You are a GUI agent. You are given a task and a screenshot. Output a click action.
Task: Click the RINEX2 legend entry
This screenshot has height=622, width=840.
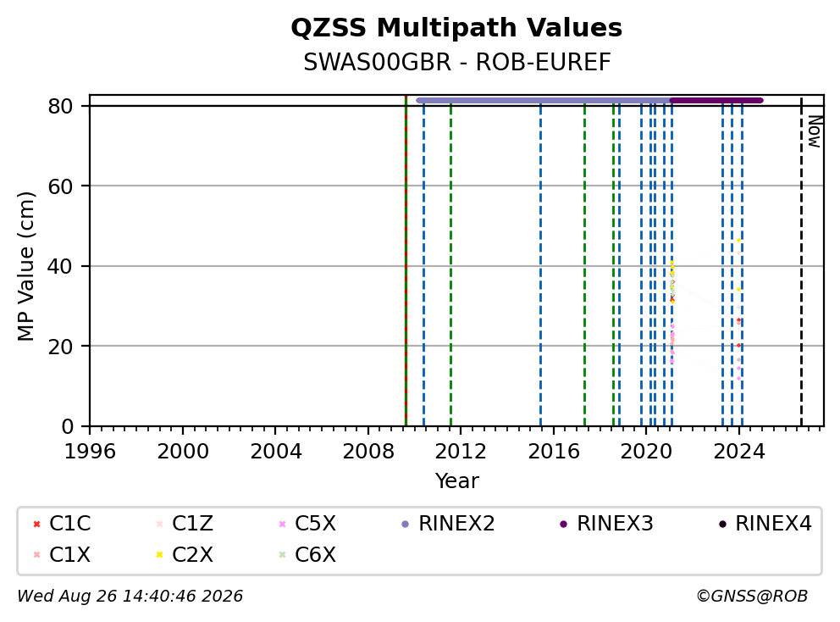point(448,524)
